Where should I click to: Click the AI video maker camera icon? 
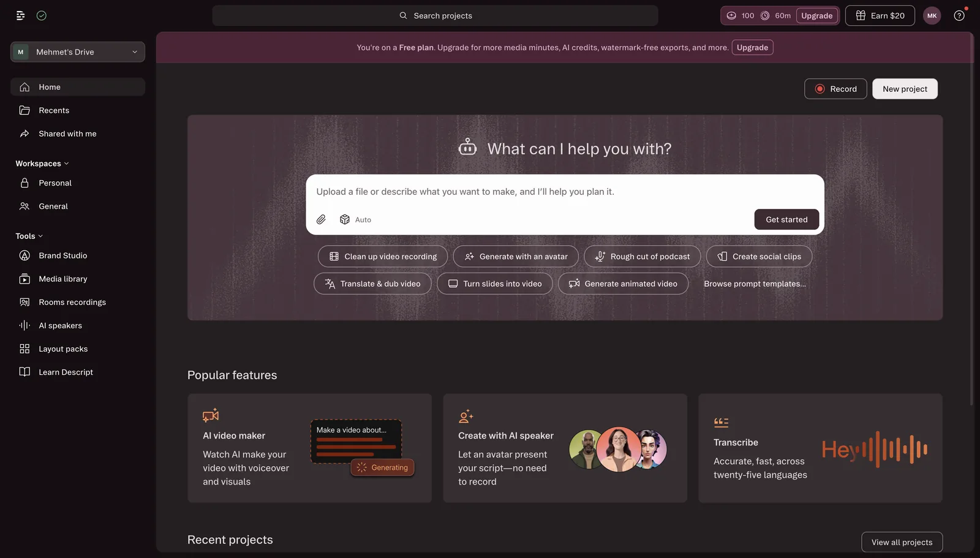[211, 415]
